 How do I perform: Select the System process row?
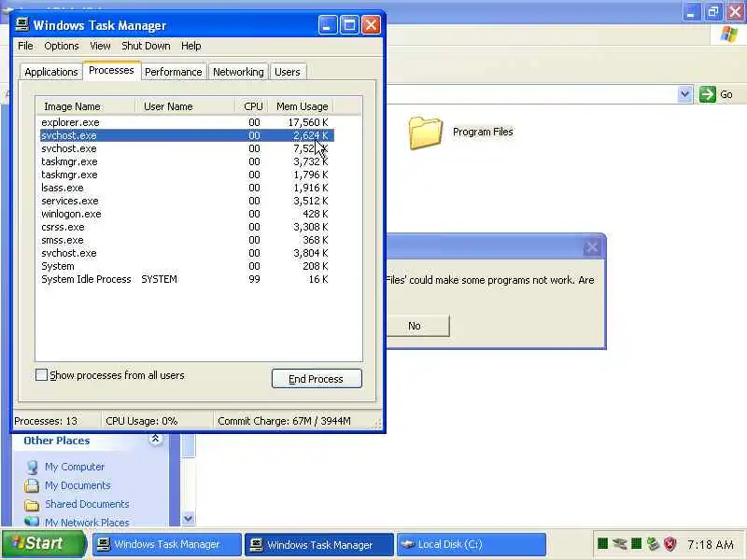[x=187, y=266]
